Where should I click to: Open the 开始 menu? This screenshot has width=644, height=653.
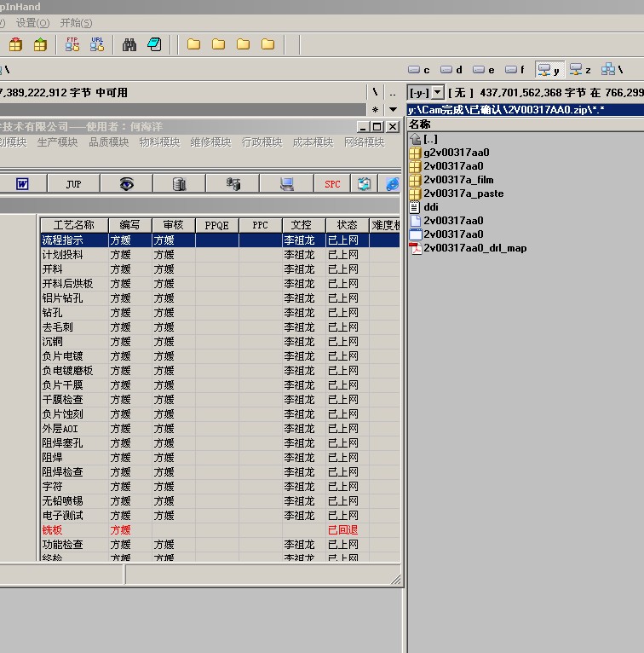pyautogui.click(x=76, y=23)
